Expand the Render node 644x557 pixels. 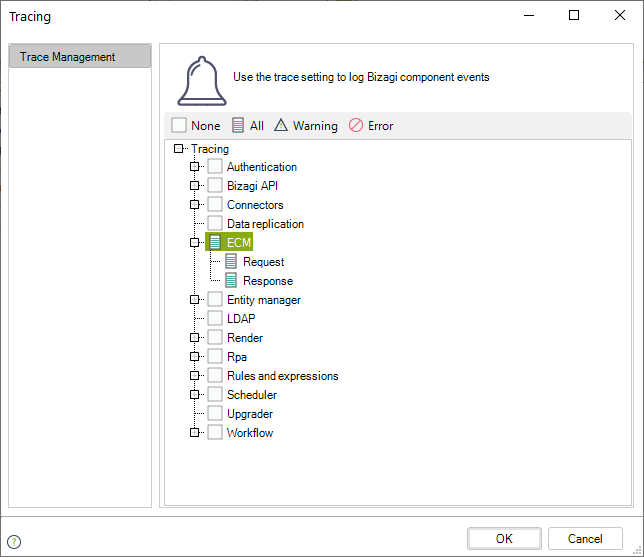point(194,337)
